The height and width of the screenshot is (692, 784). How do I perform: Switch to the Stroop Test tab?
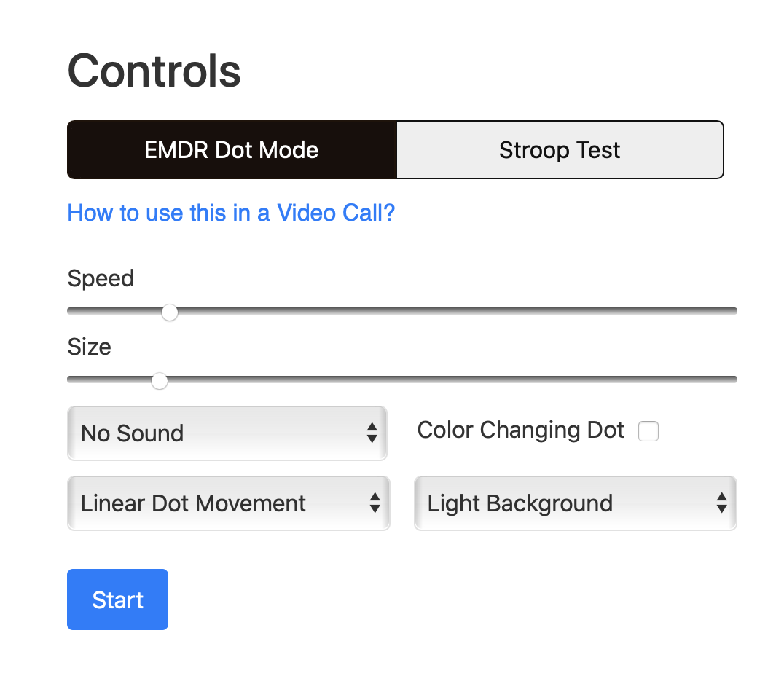[560, 149]
